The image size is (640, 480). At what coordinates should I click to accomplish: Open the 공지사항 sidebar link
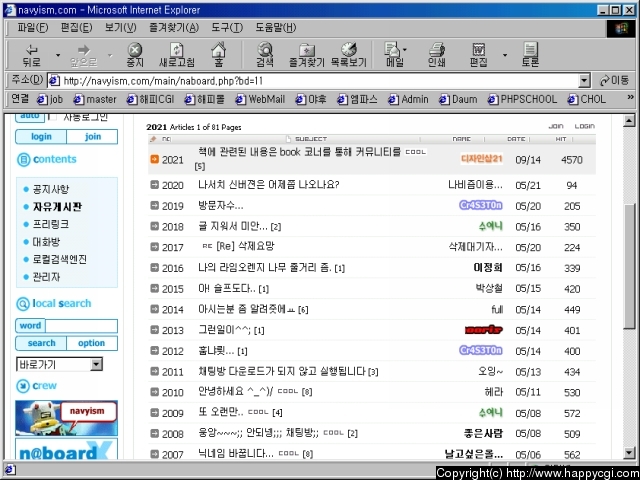(x=51, y=189)
